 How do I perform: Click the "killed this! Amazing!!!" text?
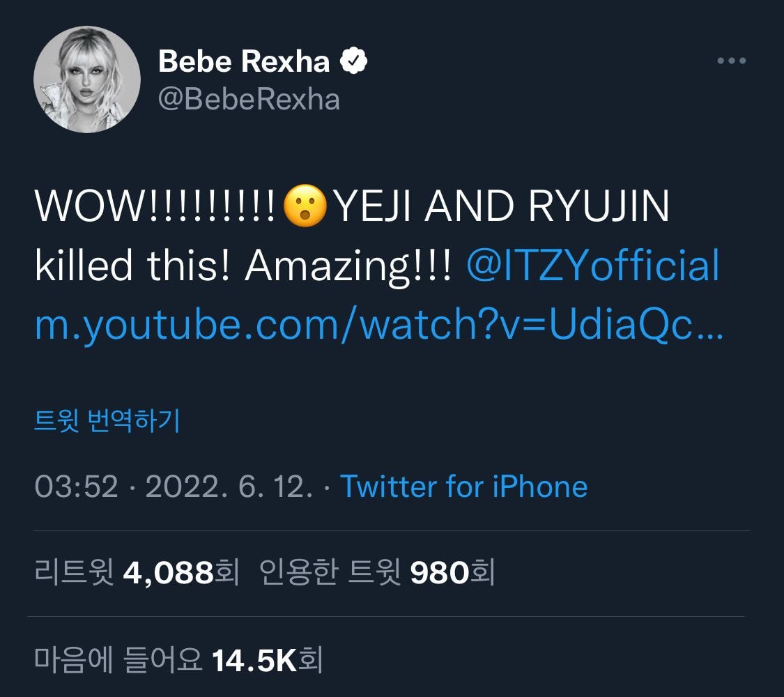[x=242, y=266]
